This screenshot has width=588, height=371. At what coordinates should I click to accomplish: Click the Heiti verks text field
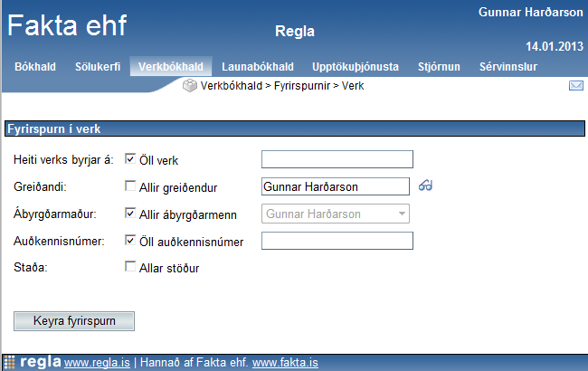click(337, 160)
